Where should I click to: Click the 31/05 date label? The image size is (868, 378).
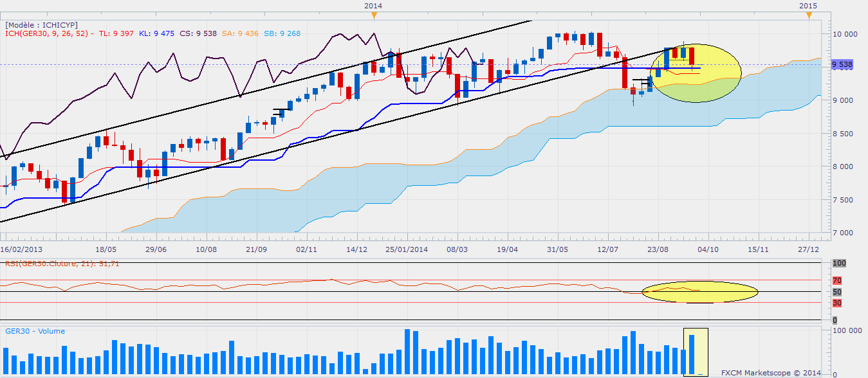click(x=557, y=248)
